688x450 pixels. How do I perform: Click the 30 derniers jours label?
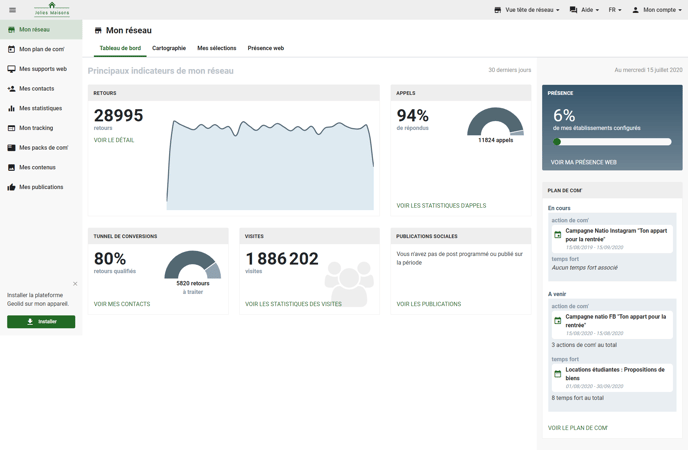click(x=509, y=70)
